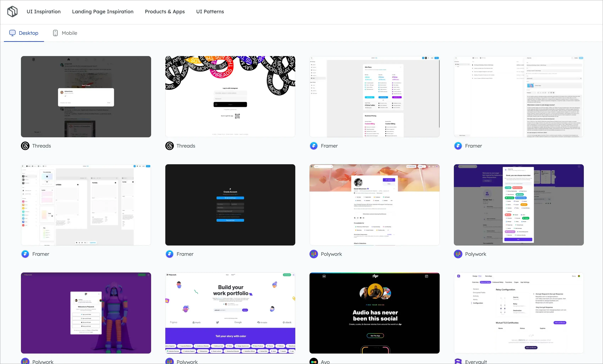Click the Polywork logo under the work portfolio screenshot
Screen dimensions: 603x364
click(170, 361)
